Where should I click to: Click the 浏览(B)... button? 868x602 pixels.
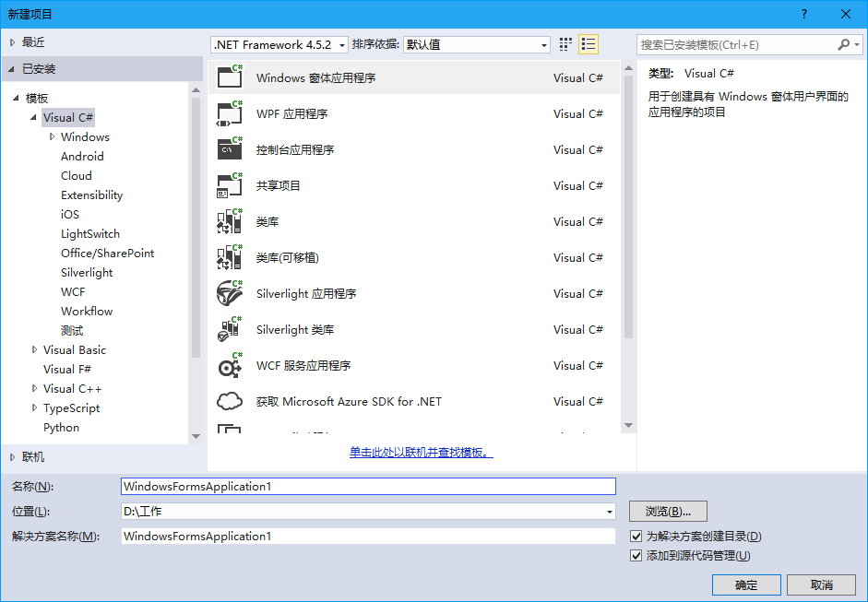[668, 512]
